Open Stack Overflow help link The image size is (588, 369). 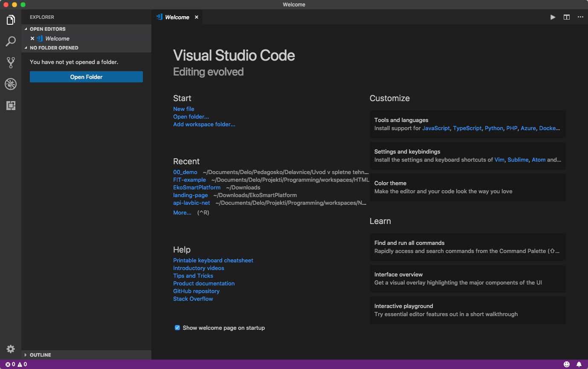[193, 299]
